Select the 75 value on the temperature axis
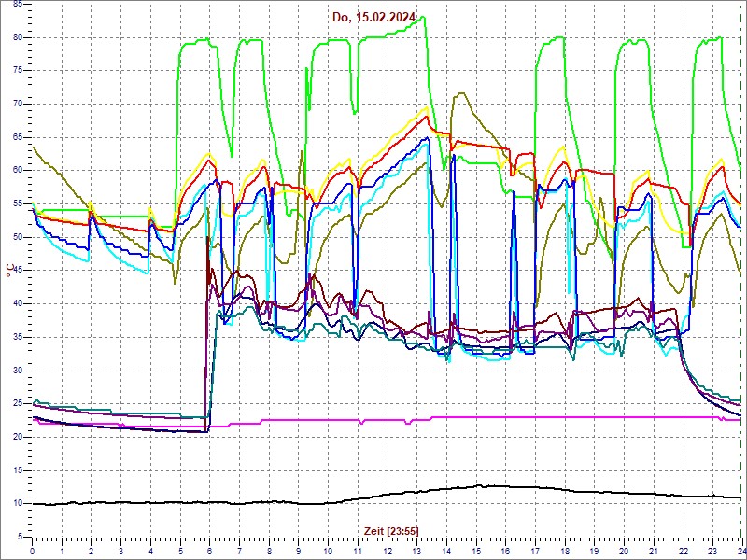The height and width of the screenshot is (560, 747). (x=18, y=71)
